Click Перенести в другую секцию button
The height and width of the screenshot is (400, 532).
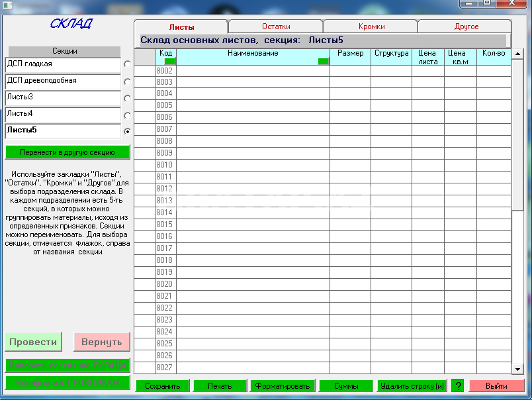click(x=67, y=152)
